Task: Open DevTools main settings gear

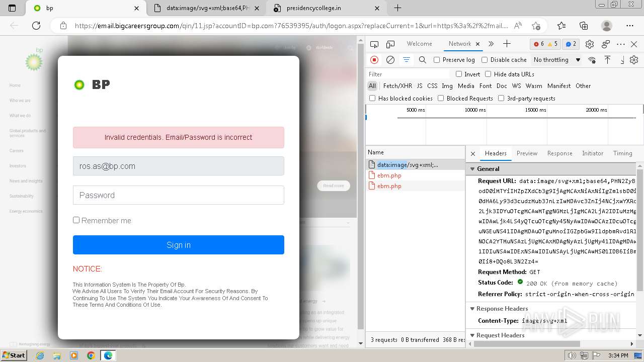Action: click(590, 44)
